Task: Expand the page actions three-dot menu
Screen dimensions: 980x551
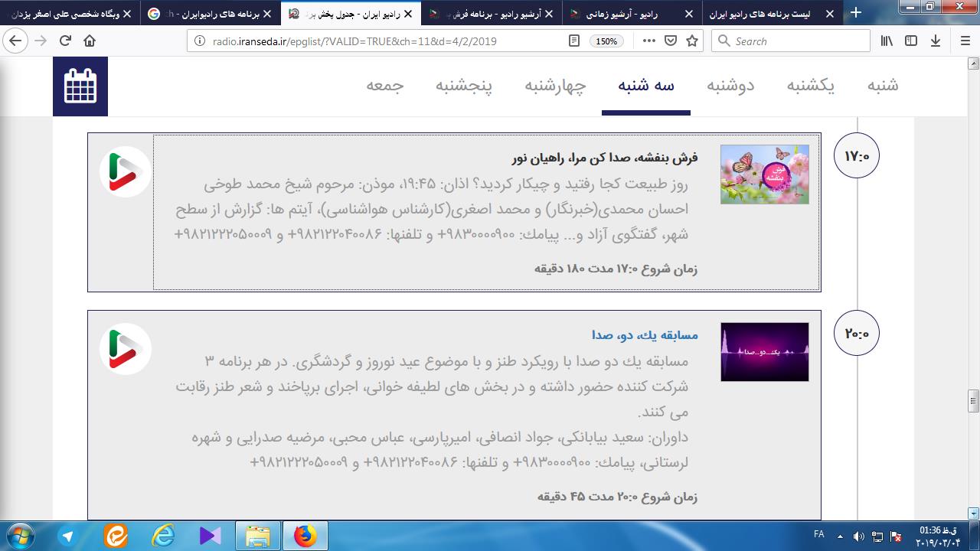Action: [x=648, y=41]
